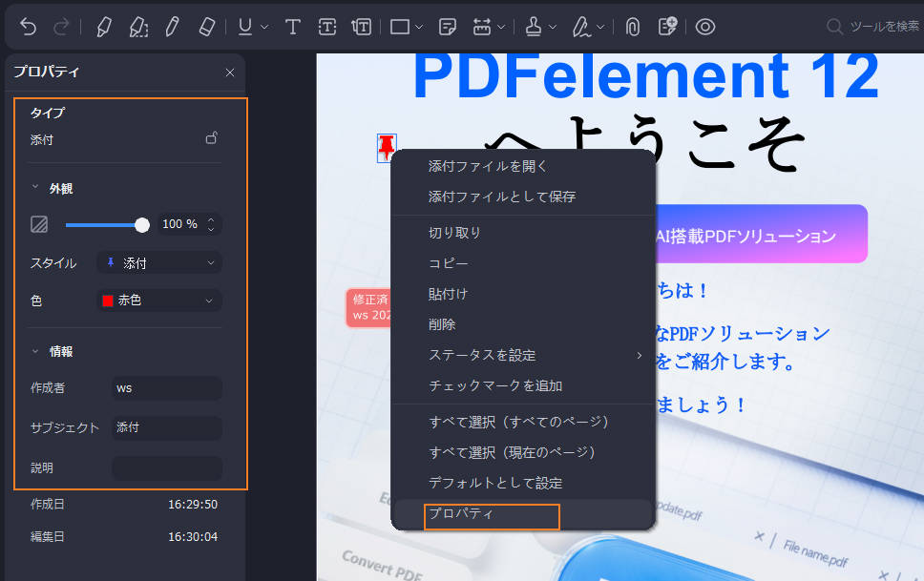Click the Undo arrow
The height and width of the screenshot is (581, 924).
(28, 27)
